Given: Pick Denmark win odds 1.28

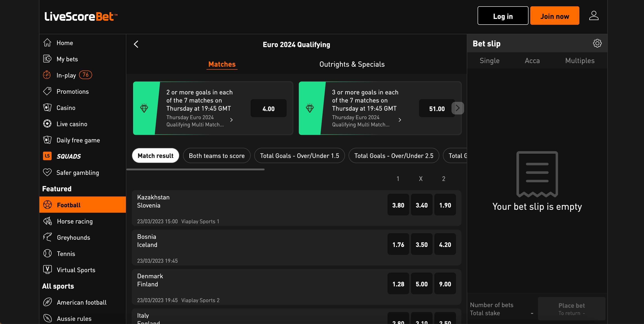Looking at the screenshot, I should [x=398, y=284].
